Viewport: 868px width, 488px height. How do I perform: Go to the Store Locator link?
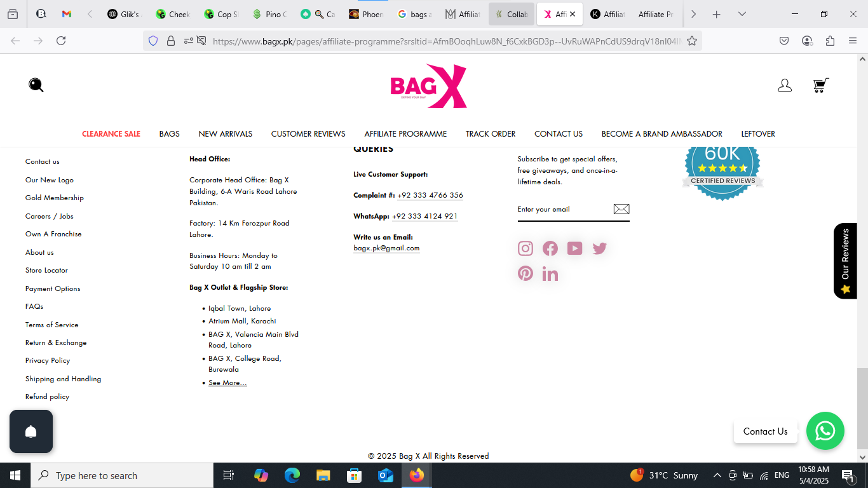(x=46, y=270)
